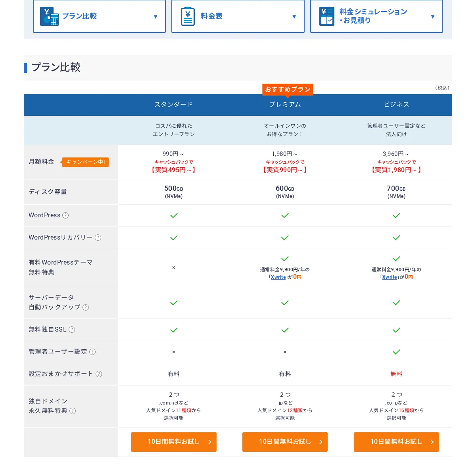Viewport: 476px width, 468px height.
Task: Select the 料金表 navigation label
Action: point(211,16)
